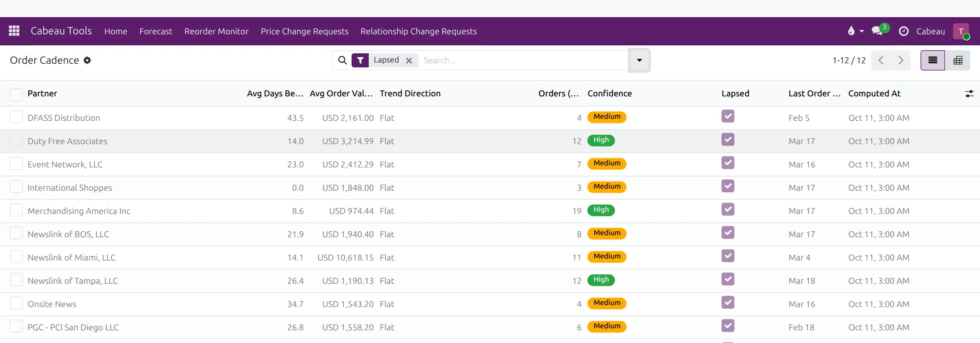Open Relationship Change Requests menu
980x343 pixels.
coord(419,31)
